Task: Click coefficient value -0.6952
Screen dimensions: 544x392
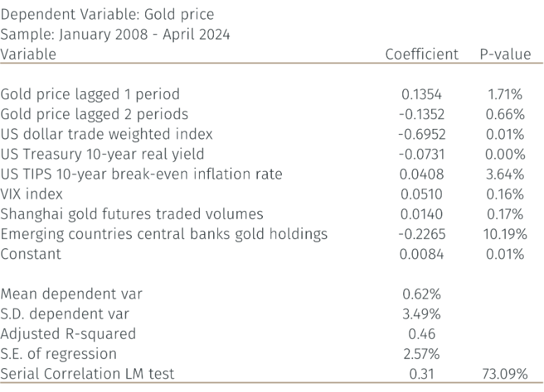Action: click(421, 134)
